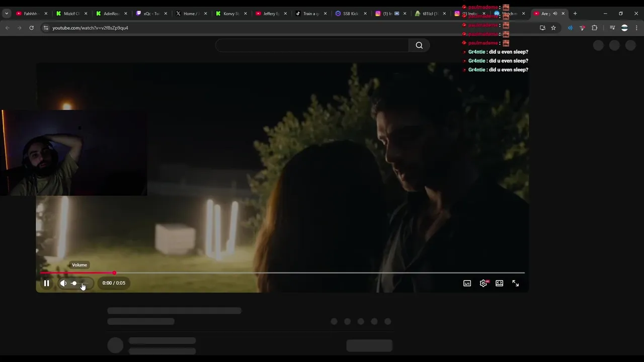Close the SSB Kick tab
The height and width of the screenshot is (362, 644).
click(365, 14)
